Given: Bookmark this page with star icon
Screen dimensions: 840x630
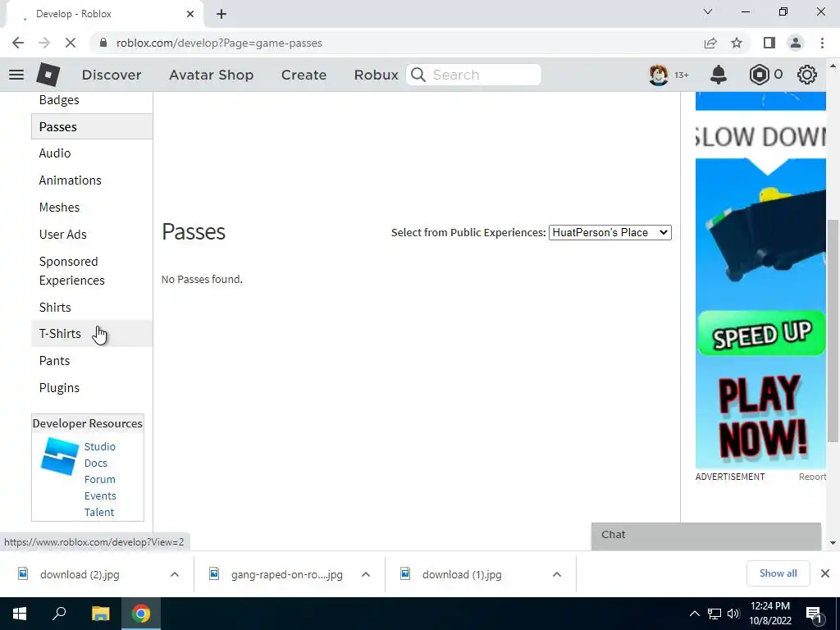Looking at the screenshot, I should (x=737, y=43).
